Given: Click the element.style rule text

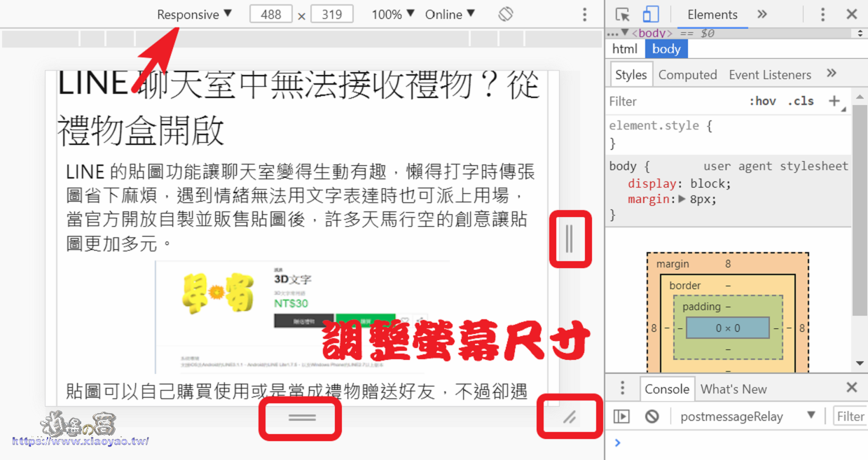Looking at the screenshot, I should pos(661,126).
